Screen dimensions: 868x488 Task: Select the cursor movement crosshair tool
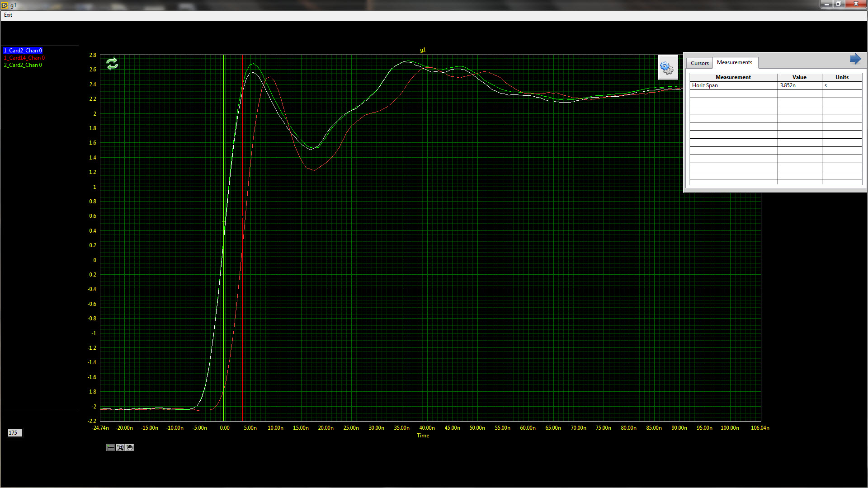point(110,447)
